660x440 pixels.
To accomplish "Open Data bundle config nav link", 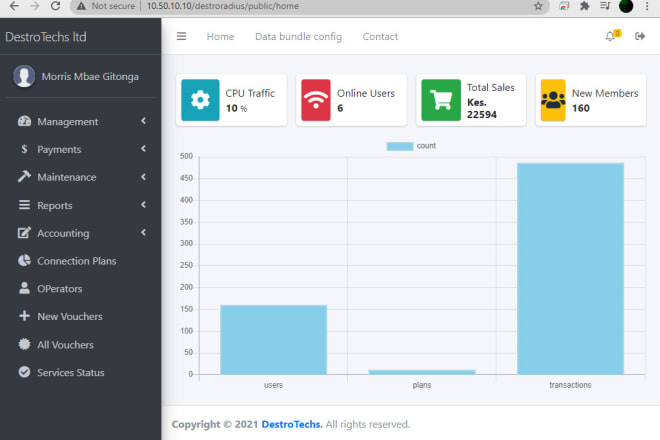I will [298, 37].
